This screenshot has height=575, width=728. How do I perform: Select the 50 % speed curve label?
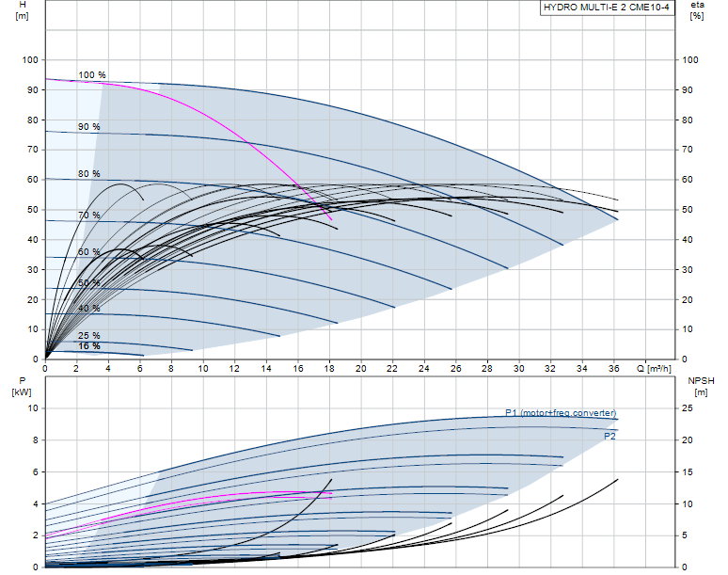point(89,283)
